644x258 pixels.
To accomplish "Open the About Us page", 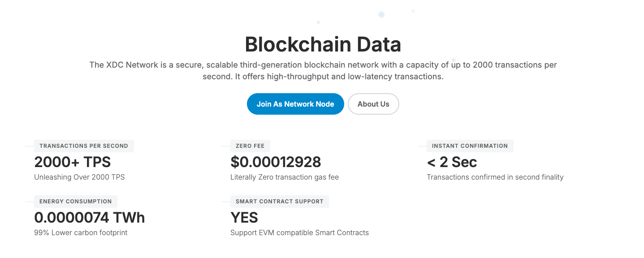I will click(373, 104).
